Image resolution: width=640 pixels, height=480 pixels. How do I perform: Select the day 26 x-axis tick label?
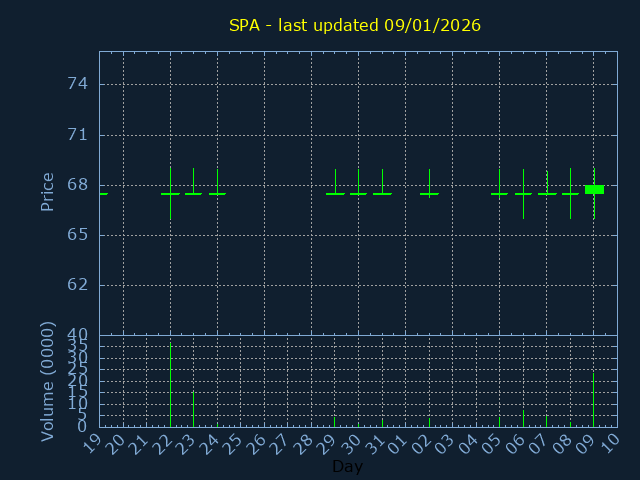coord(257,444)
